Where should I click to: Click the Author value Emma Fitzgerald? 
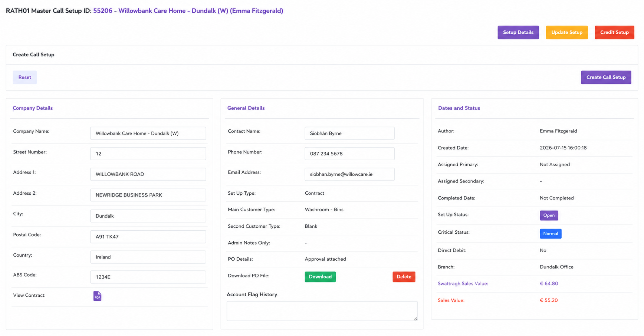(x=558, y=131)
